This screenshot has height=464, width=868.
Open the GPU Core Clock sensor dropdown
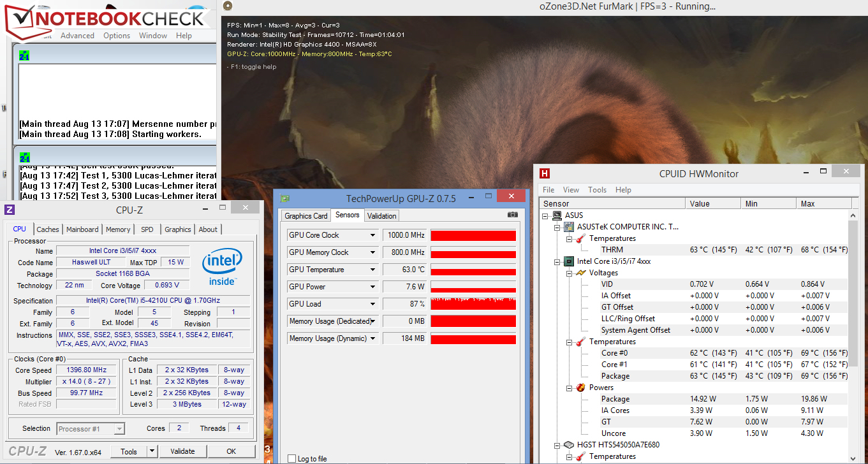(x=373, y=235)
